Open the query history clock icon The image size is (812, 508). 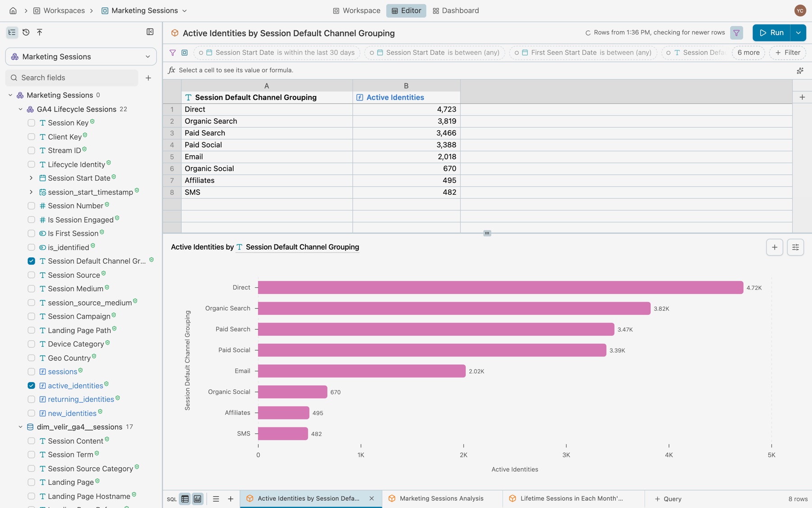[x=26, y=32]
